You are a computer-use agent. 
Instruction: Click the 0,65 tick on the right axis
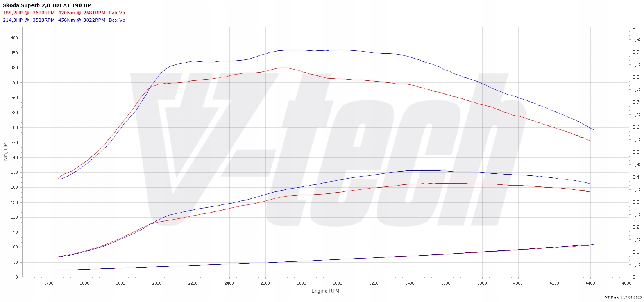(637, 114)
